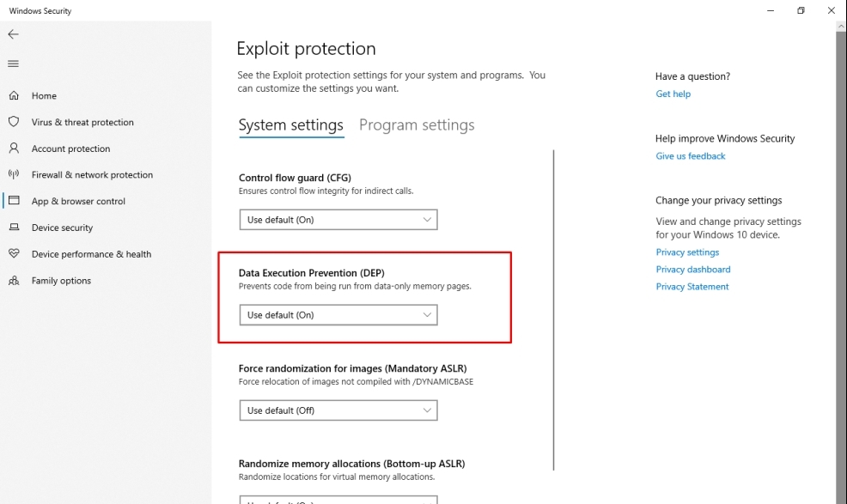This screenshot has width=847, height=504.
Task: Click the Device security laptop icon
Action: pos(14,228)
